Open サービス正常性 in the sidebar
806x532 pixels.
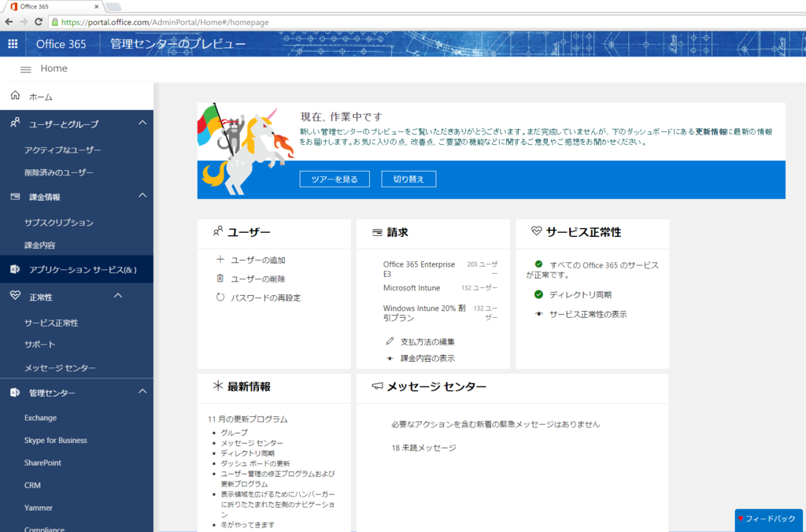point(51,323)
